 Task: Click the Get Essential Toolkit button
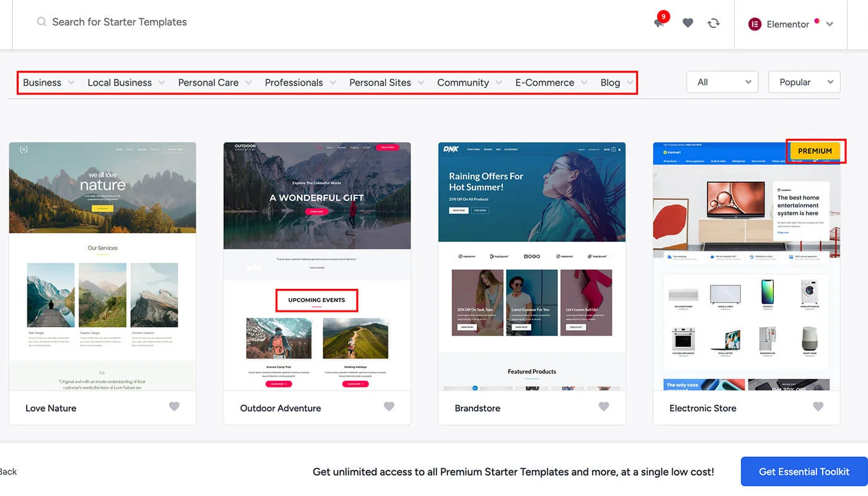[x=804, y=472]
